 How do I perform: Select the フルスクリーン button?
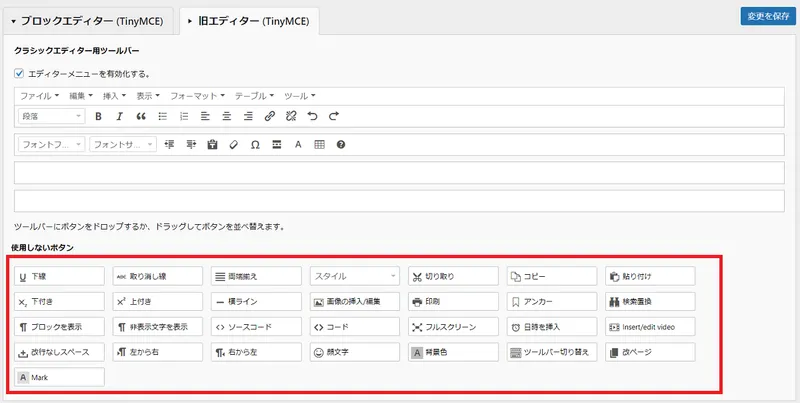[x=453, y=327]
